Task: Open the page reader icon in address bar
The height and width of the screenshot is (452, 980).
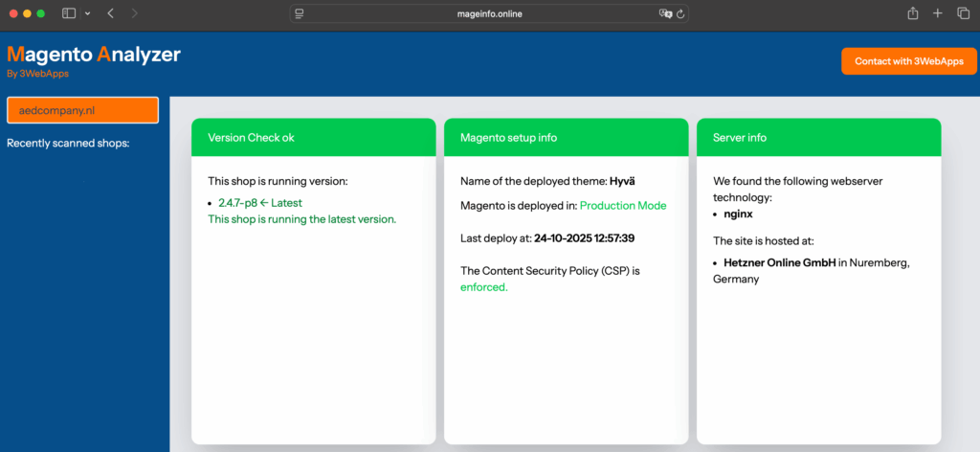Action: (300, 13)
